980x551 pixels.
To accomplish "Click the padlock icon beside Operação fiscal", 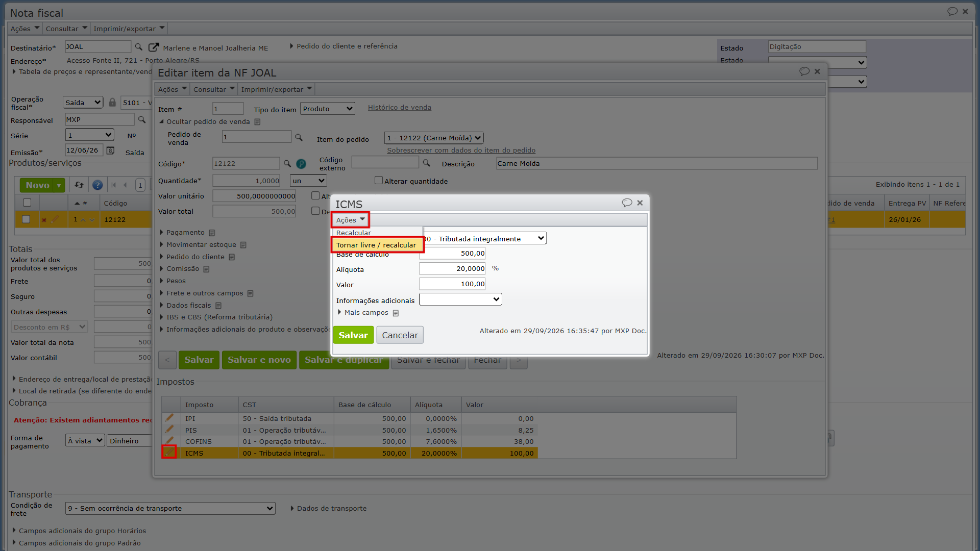I will (112, 102).
